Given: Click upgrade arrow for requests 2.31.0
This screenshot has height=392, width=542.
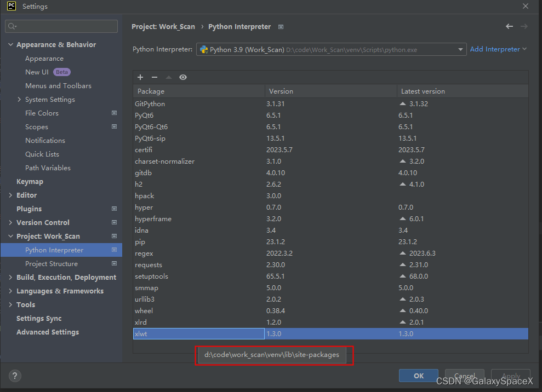Looking at the screenshot, I should 403,264.
